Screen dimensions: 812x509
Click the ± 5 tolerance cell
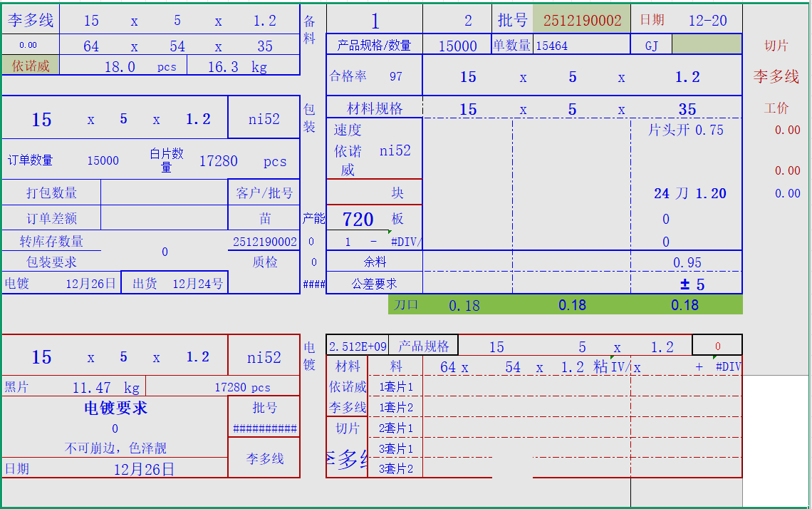(692, 284)
